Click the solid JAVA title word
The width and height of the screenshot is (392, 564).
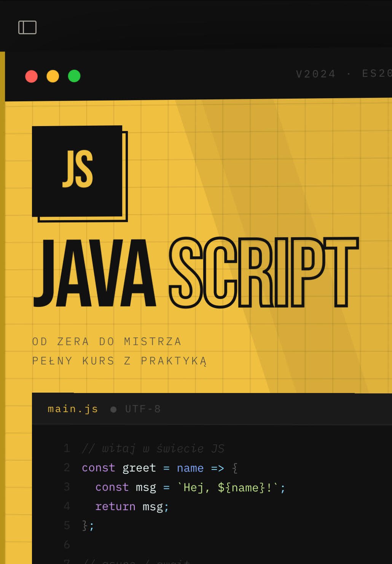(x=95, y=273)
